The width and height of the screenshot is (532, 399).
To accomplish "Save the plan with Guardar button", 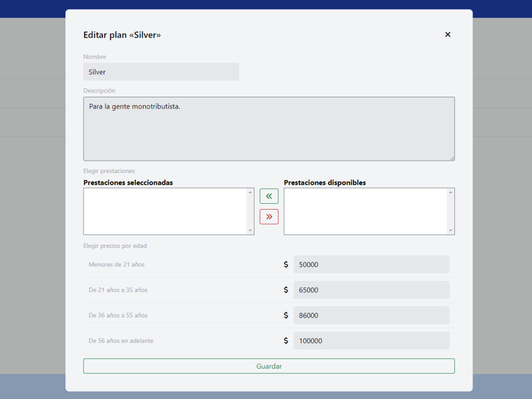I will point(269,366).
